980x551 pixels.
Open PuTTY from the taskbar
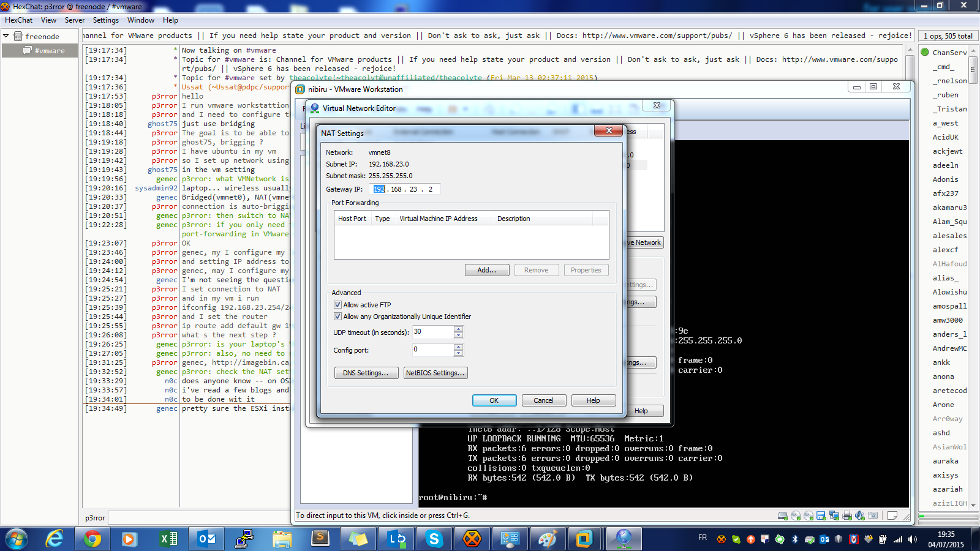point(244,539)
